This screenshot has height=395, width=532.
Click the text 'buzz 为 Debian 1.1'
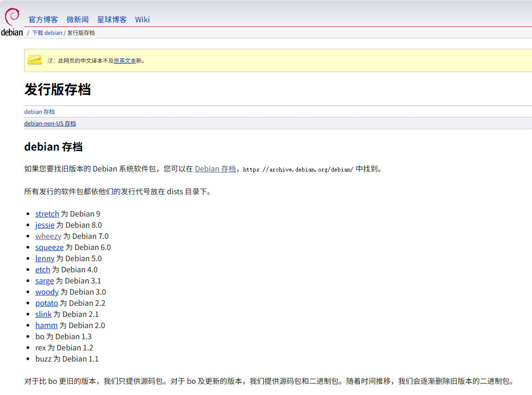67,359
